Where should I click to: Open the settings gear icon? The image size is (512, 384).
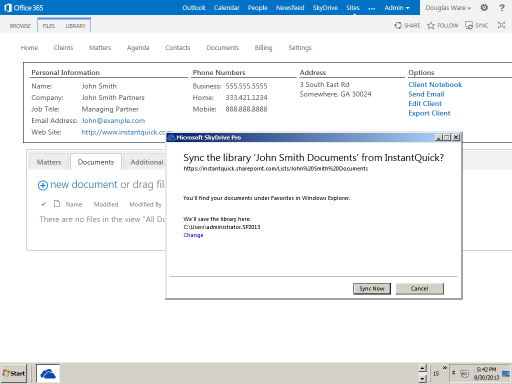click(484, 8)
